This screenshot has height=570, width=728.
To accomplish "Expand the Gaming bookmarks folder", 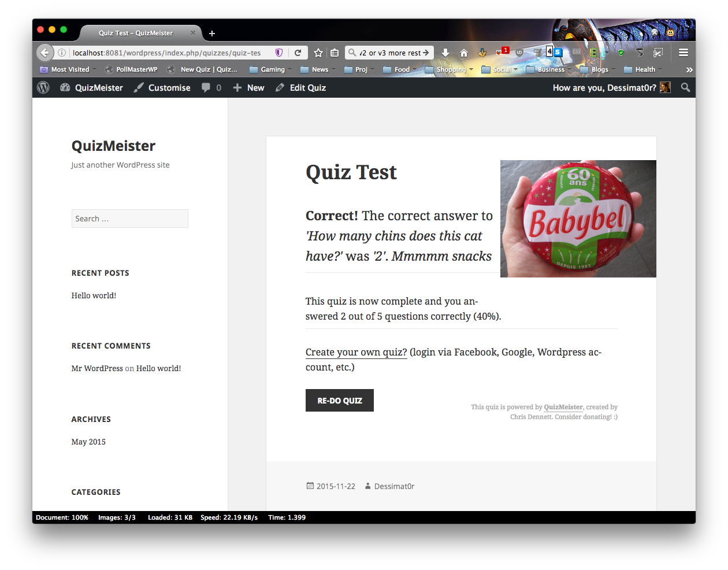I will (x=270, y=69).
